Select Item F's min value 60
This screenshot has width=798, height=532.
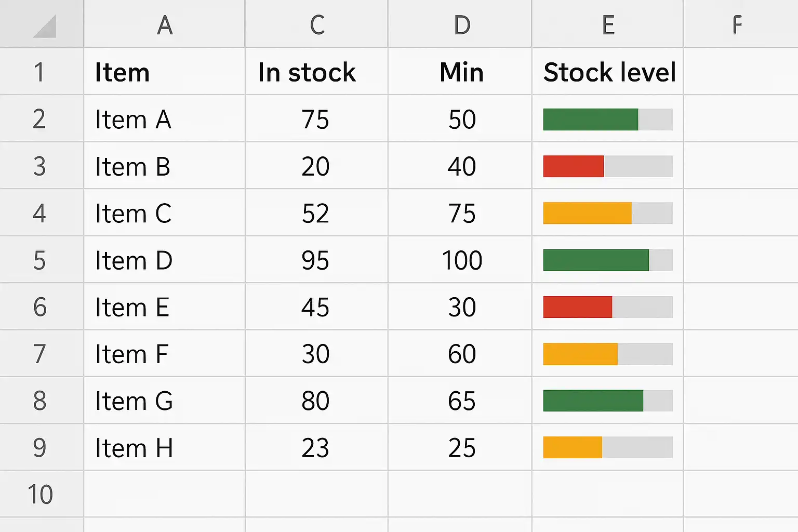pyautogui.click(x=462, y=354)
